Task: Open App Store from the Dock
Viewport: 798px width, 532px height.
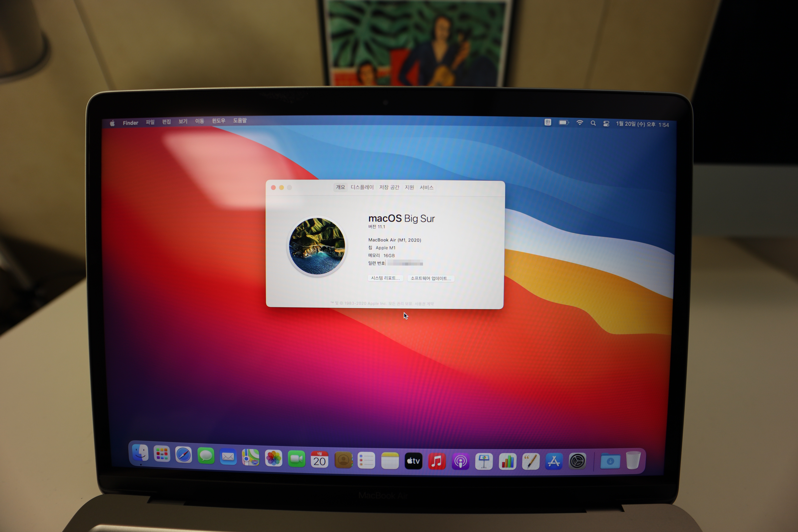Action: tap(554, 461)
